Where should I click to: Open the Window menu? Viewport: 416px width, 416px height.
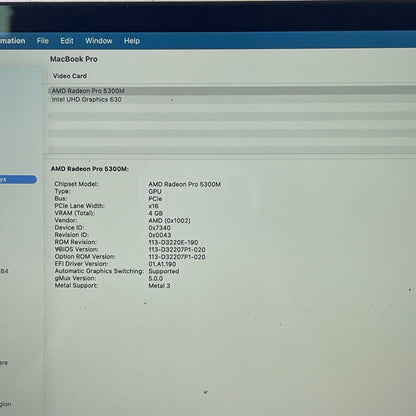point(99,41)
